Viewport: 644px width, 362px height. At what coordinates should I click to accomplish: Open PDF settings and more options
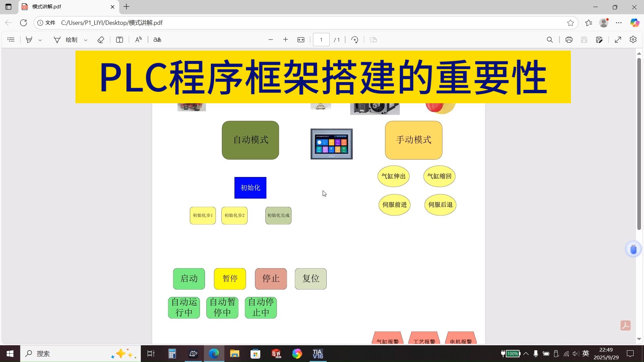click(x=633, y=40)
